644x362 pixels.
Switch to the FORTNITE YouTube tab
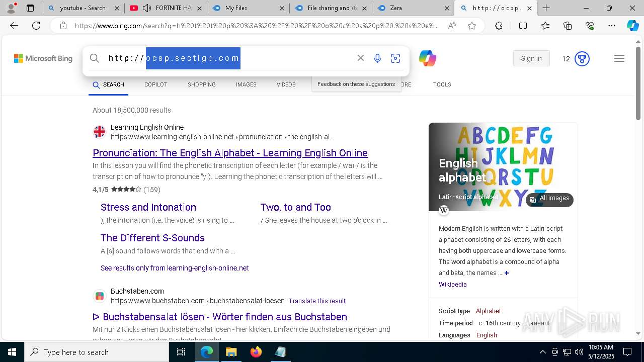pos(166,8)
